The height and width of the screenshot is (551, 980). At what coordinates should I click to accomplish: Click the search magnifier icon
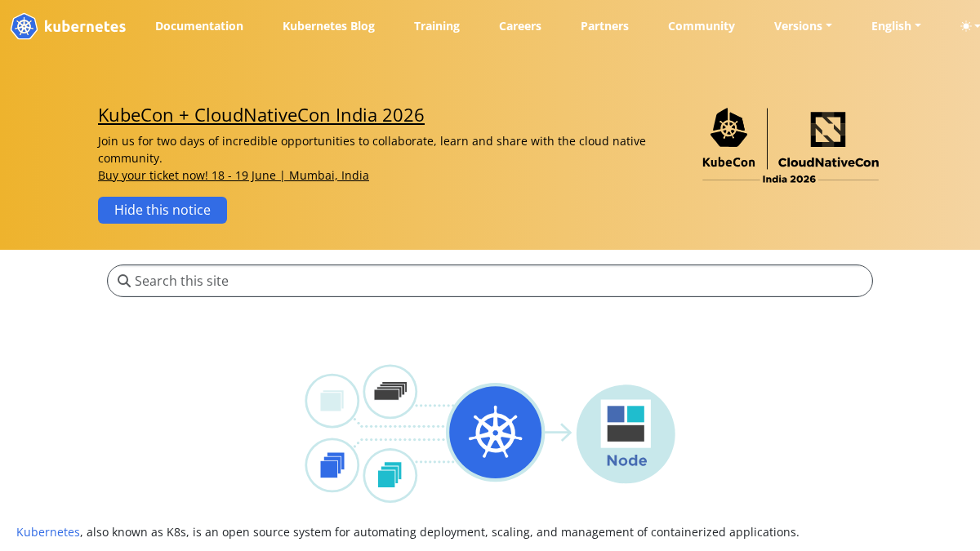[124, 281]
